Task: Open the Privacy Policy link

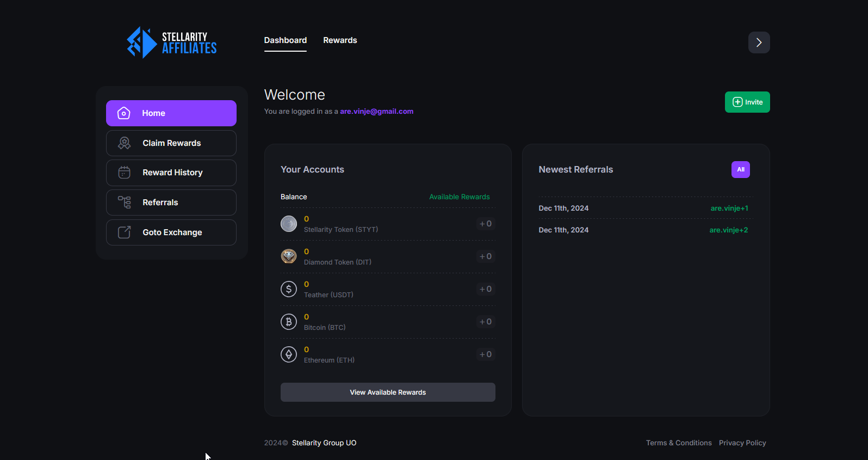Action: coord(742,443)
